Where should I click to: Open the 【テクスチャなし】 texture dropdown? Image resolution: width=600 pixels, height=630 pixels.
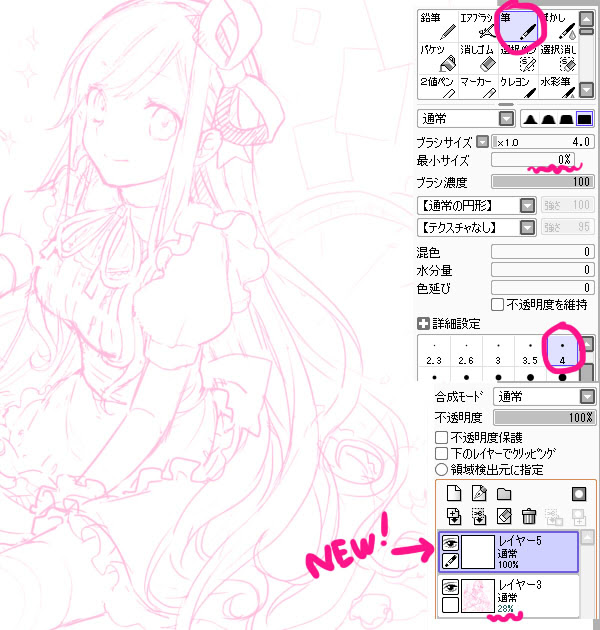tap(527, 228)
